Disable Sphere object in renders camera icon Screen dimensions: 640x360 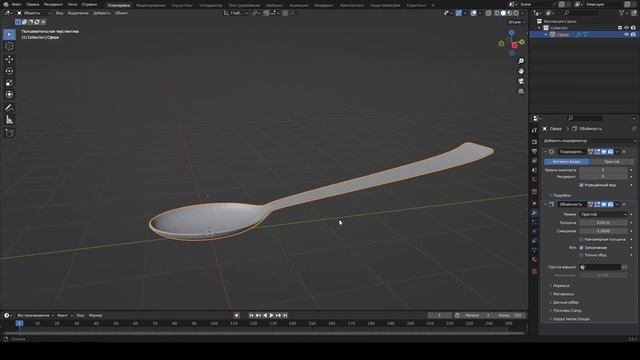(x=633, y=35)
